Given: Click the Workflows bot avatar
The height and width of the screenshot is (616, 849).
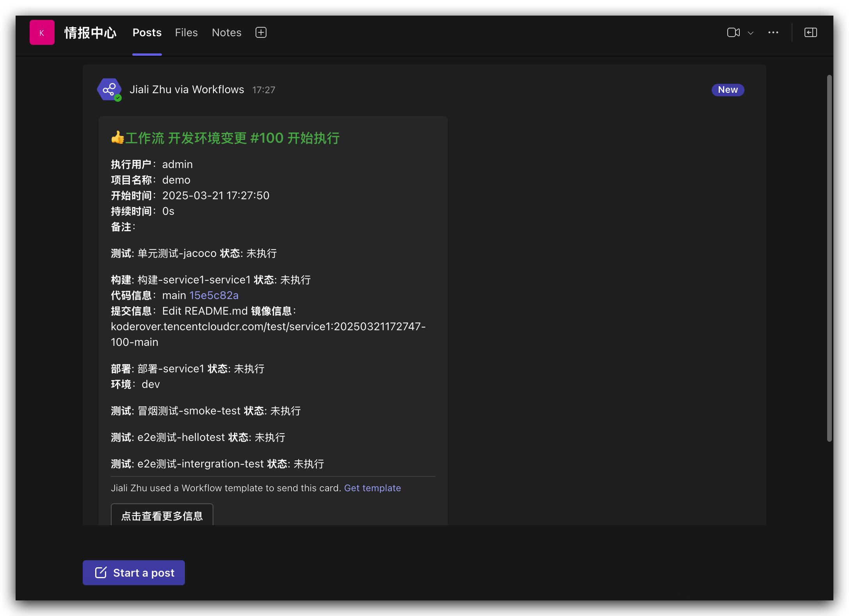Looking at the screenshot, I should click(109, 89).
